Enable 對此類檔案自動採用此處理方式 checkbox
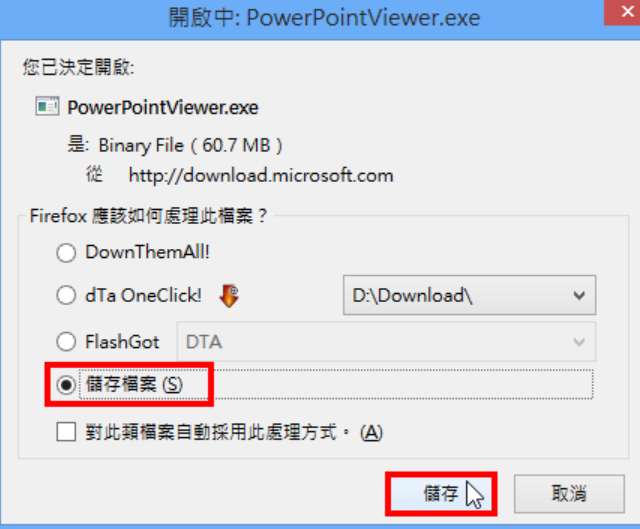This screenshot has width=640, height=529. coord(66,432)
